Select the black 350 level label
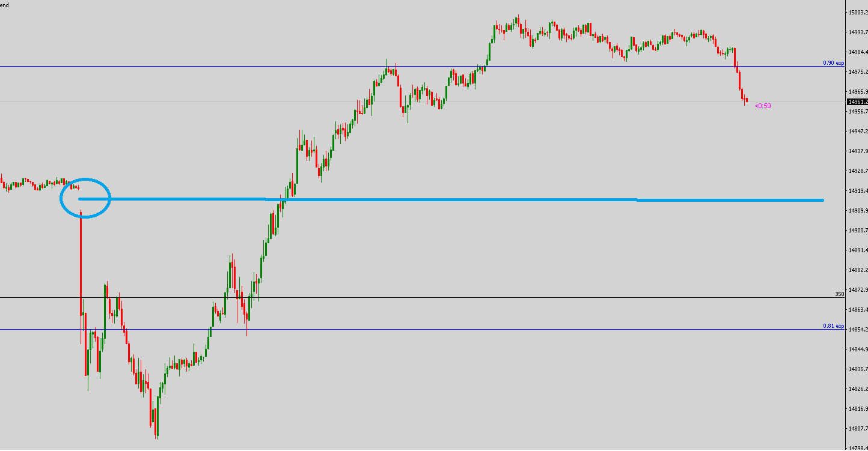The image size is (868, 451). [839, 294]
